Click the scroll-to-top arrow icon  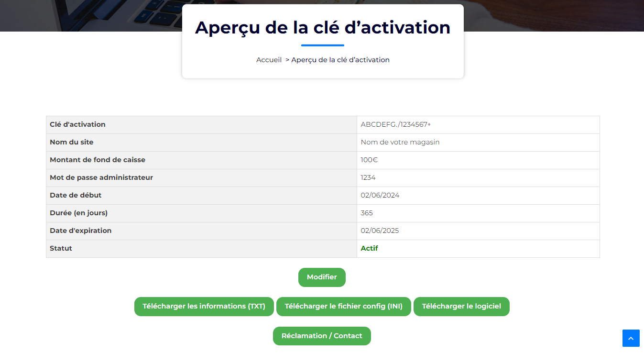point(631,338)
